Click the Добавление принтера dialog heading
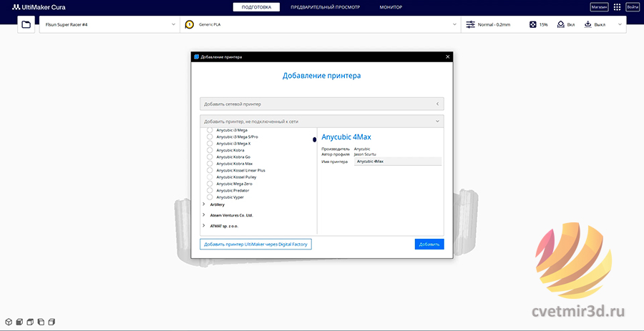 (321, 76)
